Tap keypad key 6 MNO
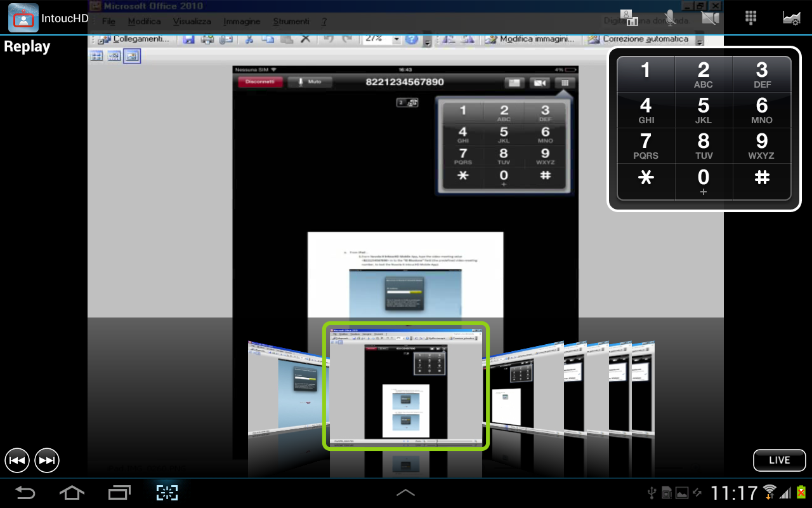Viewport: 812px width, 508px height. point(762,110)
